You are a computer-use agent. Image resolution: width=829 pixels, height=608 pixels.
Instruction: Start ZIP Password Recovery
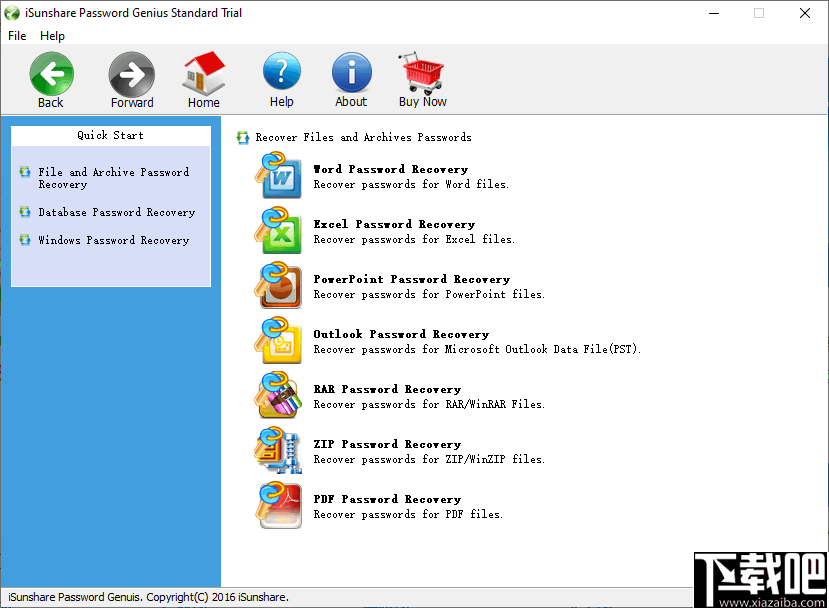387,444
